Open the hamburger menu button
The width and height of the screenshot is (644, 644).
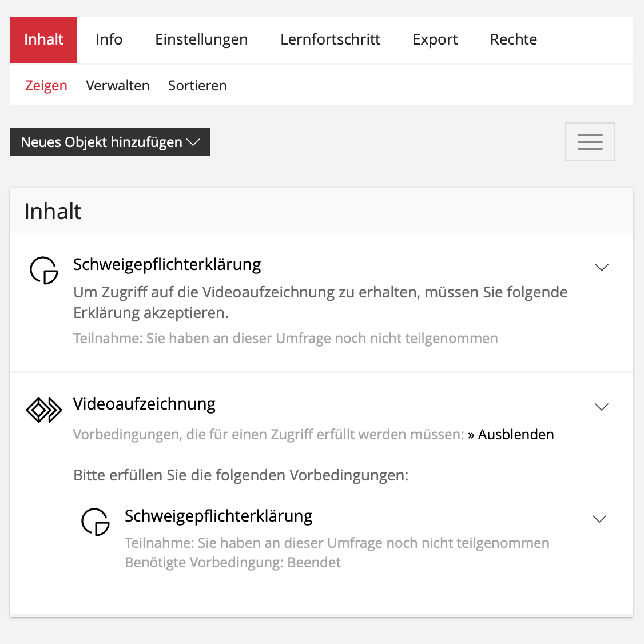click(590, 142)
